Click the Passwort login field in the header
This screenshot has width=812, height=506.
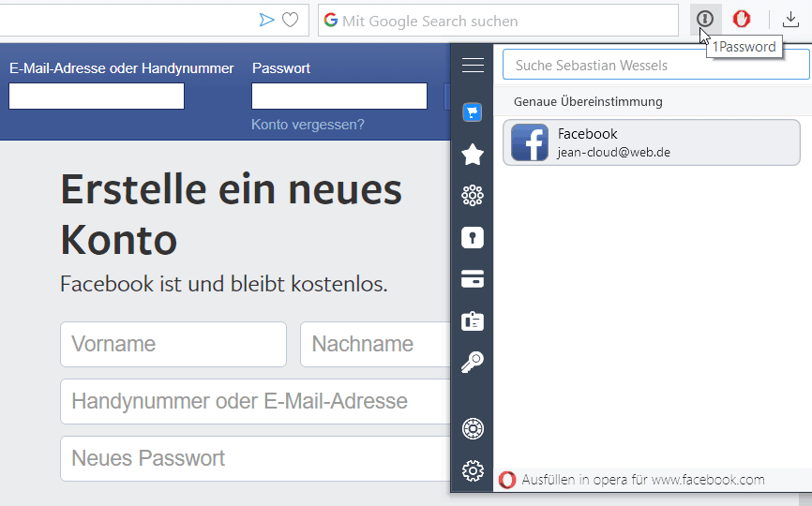(x=339, y=97)
